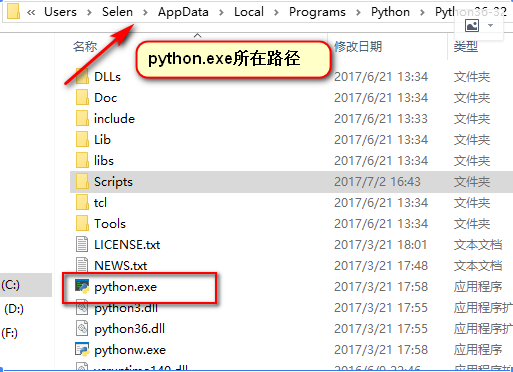Click the address bar folder icon
513x372 pixels.
[x=13, y=11]
